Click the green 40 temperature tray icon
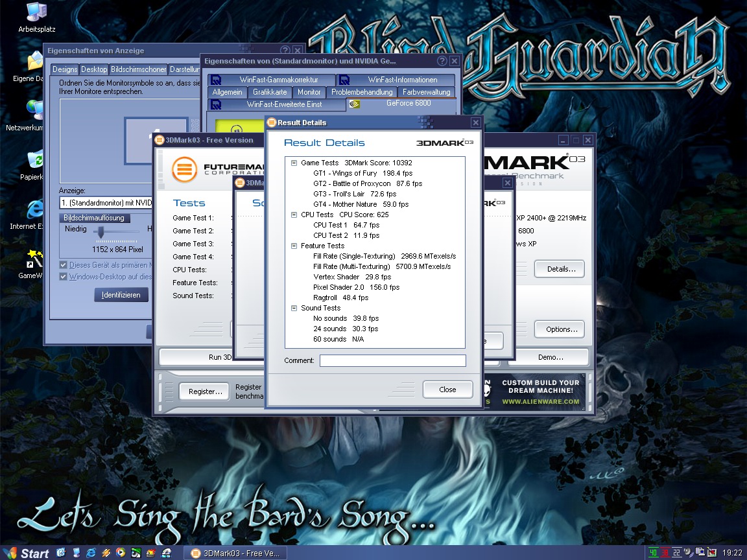Image resolution: width=747 pixels, height=560 pixels. (653, 553)
